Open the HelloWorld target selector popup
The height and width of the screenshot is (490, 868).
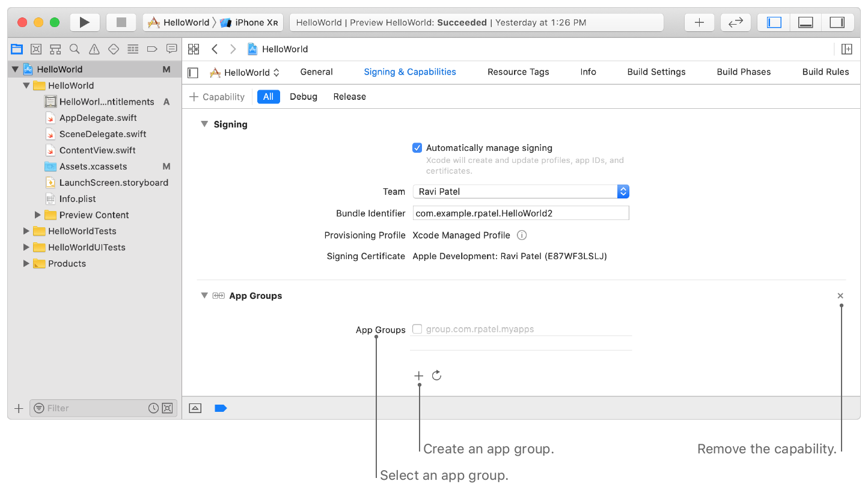[x=245, y=73]
